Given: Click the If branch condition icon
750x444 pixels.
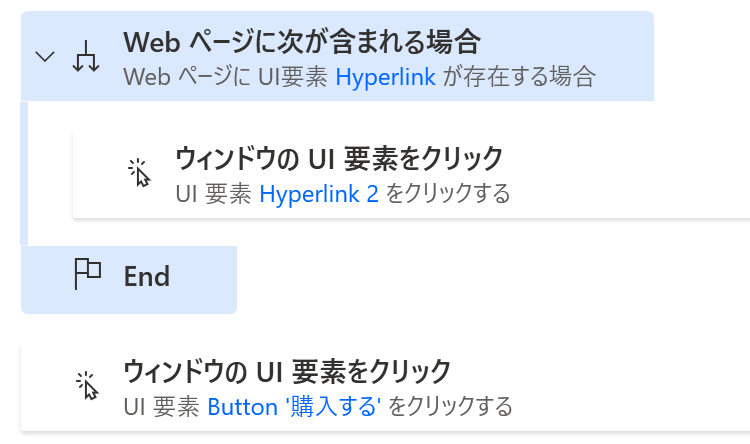Looking at the screenshot, I should (x=86, y=56).
